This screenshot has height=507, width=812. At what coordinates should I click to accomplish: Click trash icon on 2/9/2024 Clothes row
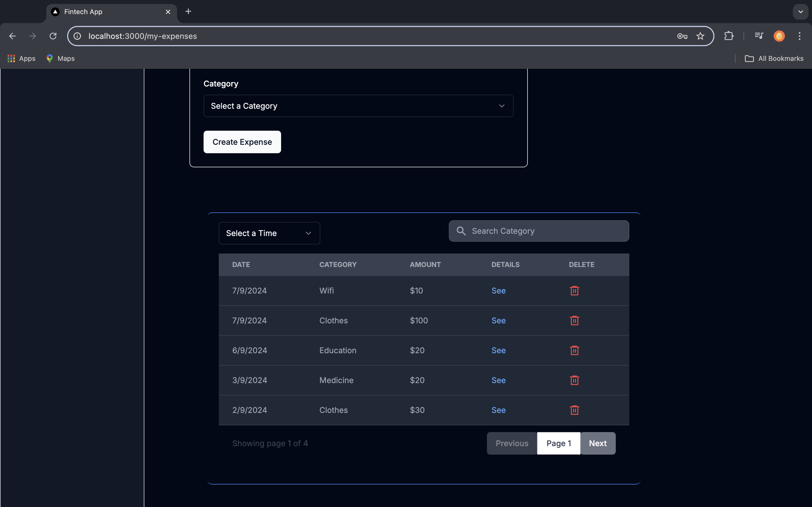pyautogui.click(x=574, y=410)
